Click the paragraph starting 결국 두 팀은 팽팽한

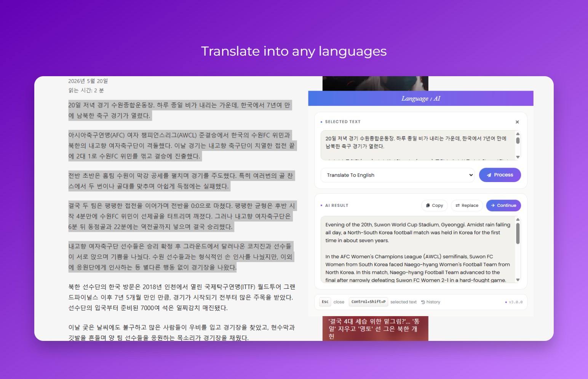(x=182, y=216)
